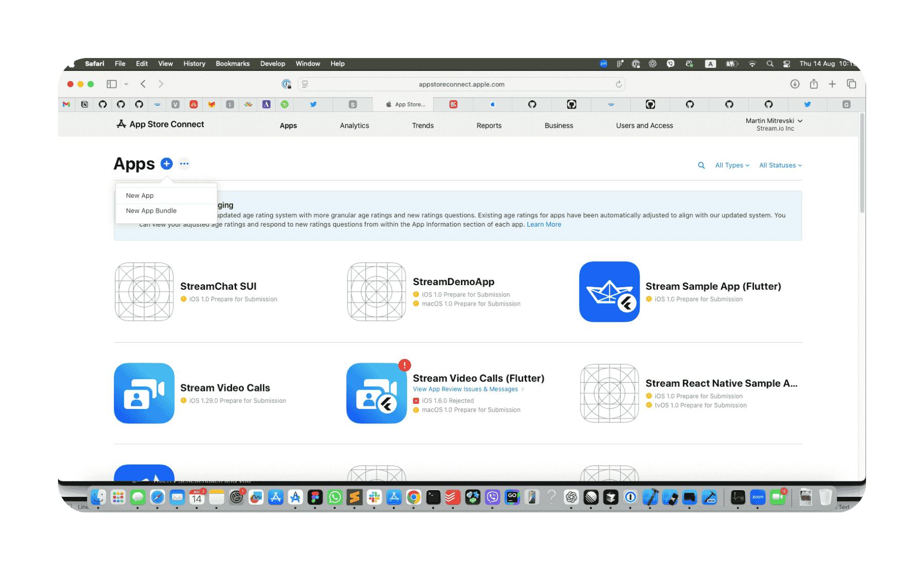The width and height of the screenshot is (924, 578).
Task: Show the tab overview icon
Action: point(851,84)
